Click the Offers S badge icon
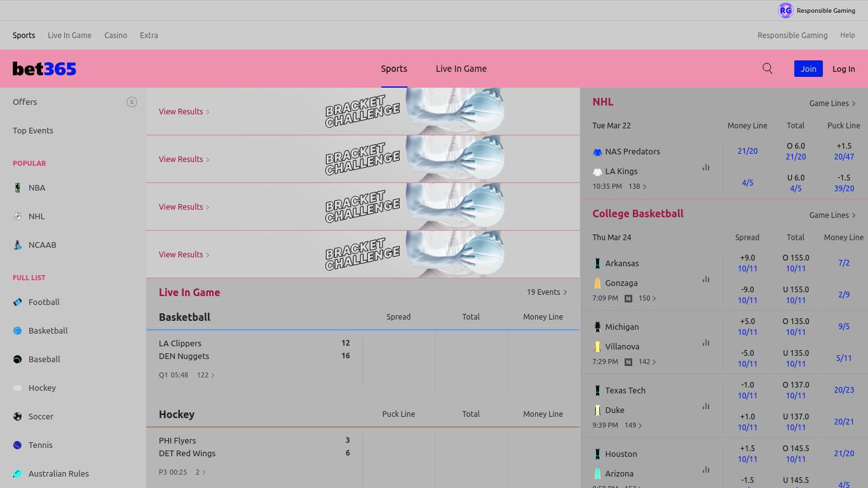 pos(132,102)
